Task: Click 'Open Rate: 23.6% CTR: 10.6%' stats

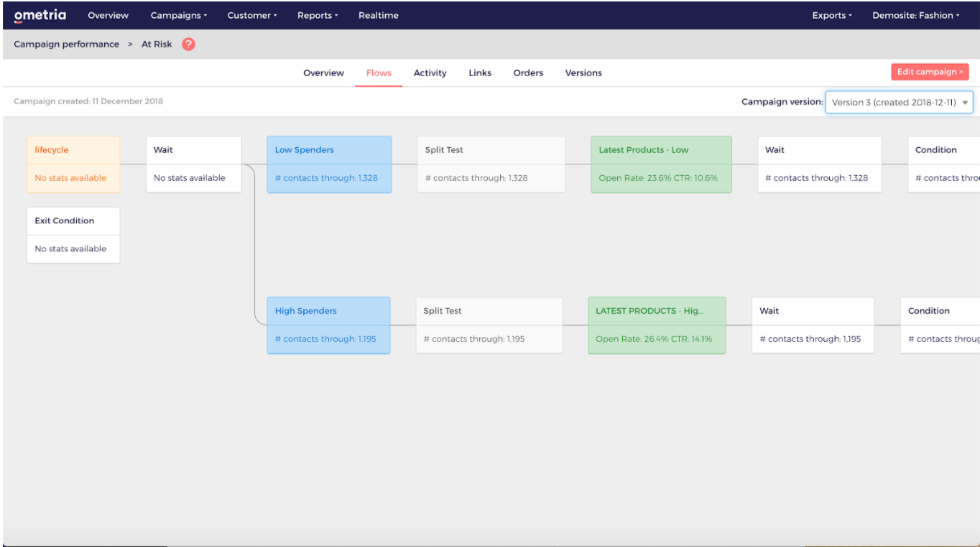Action: click(658, 178)
